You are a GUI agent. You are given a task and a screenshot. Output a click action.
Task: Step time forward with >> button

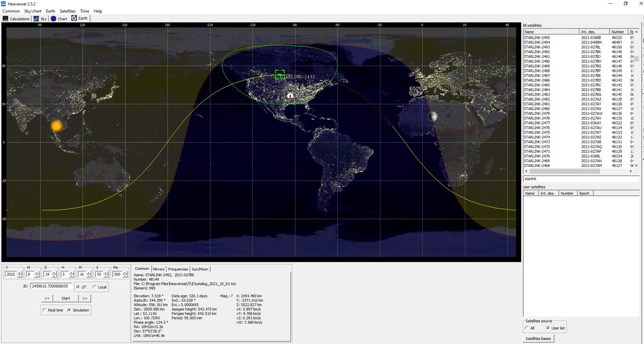(84, 298)
